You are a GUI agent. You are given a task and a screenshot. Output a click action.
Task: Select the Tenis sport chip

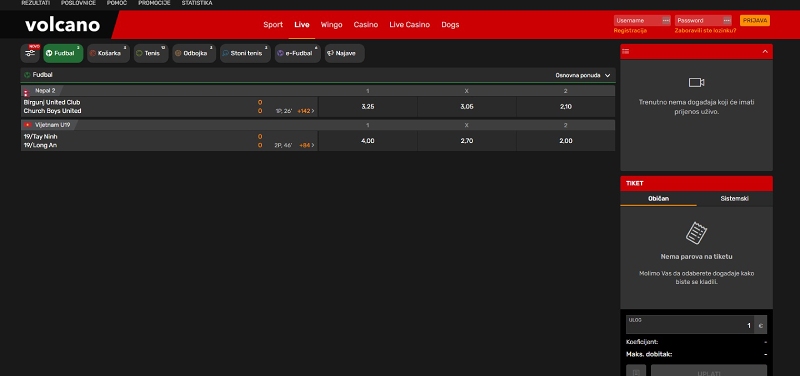(x=151, y=53)
